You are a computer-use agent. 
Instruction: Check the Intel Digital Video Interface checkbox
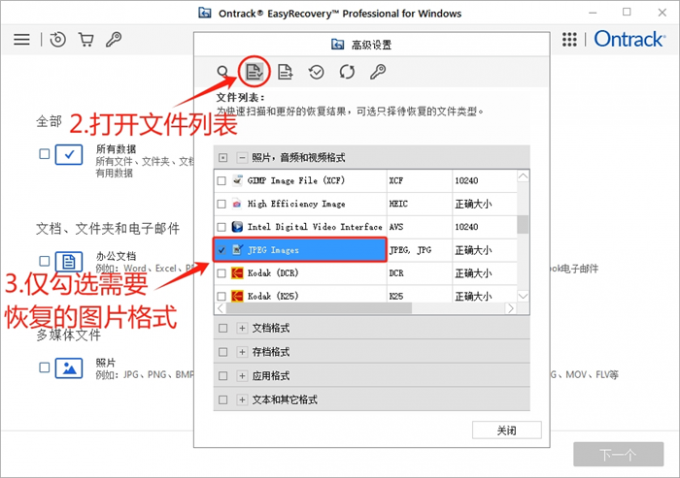[222, 227]
